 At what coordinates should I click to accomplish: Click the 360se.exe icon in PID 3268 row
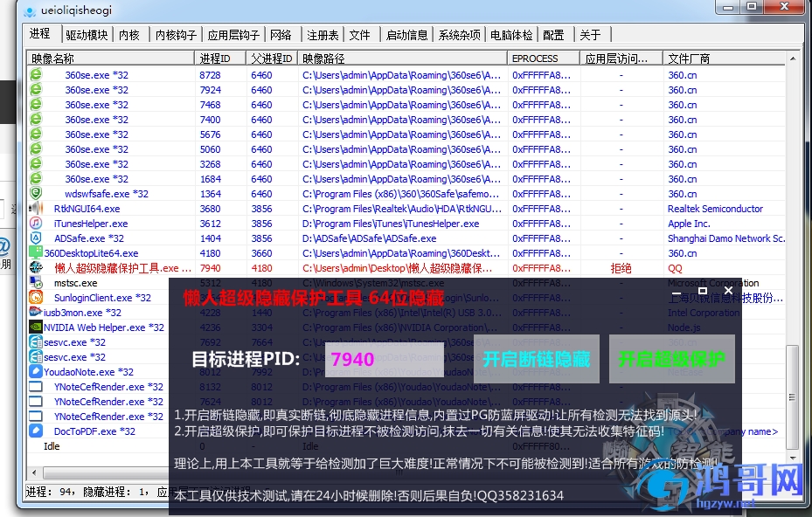36,164
